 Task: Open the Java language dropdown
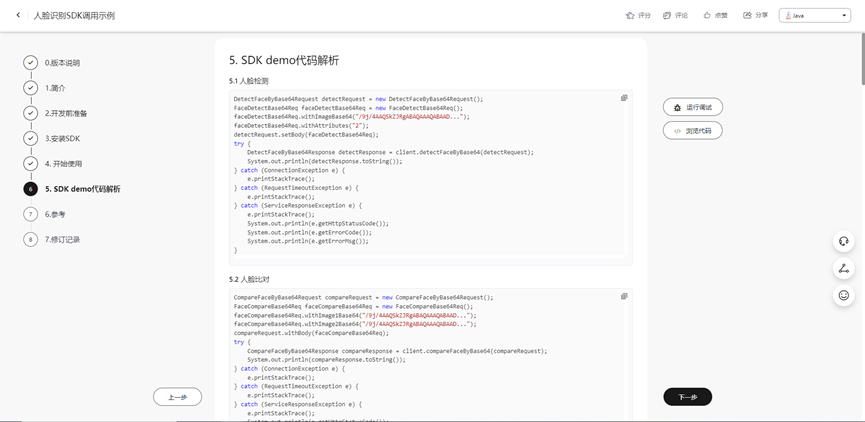tap(816, 16)
